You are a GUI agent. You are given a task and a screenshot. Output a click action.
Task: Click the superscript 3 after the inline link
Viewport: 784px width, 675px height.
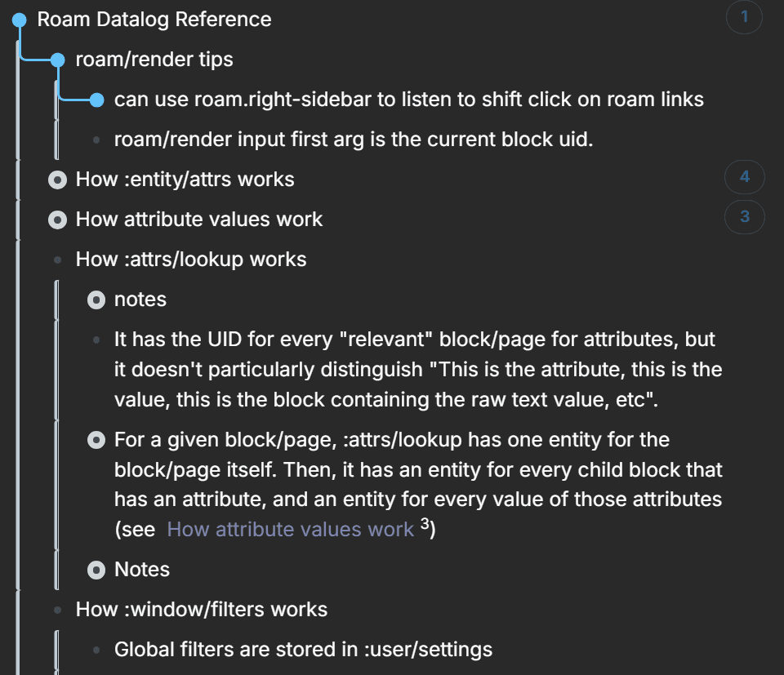point(425,526)
